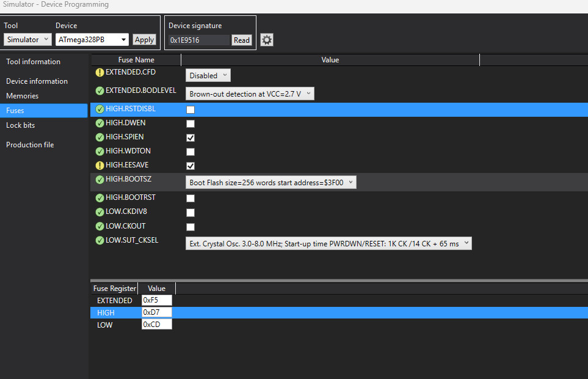This screenshot has height=379, width=588.
Task: Open the LOW.SUT_CKSEL oscillator dropdown
Action: coord(328,243)
